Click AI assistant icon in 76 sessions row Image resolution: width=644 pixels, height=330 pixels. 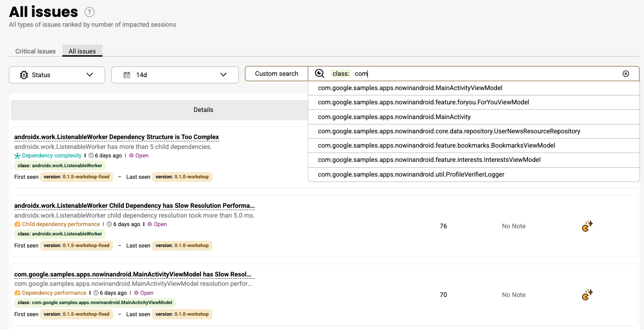point(587,226)
